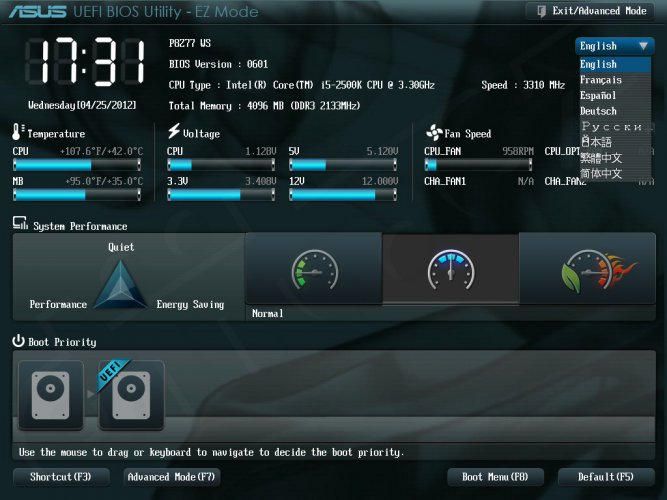The image size is (667, 500).
Task: Click the 12.000V voltage reading
Action: (x=380, y=181)
